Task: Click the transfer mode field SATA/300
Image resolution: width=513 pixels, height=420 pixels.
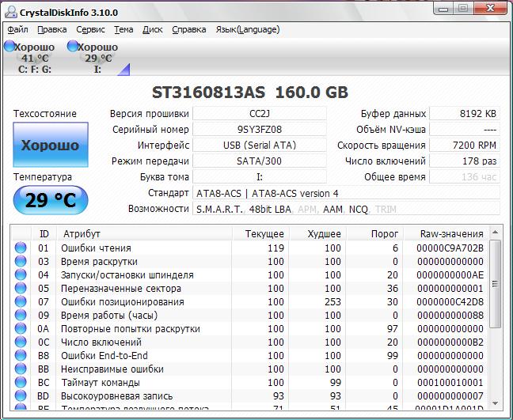Action: 260,161
